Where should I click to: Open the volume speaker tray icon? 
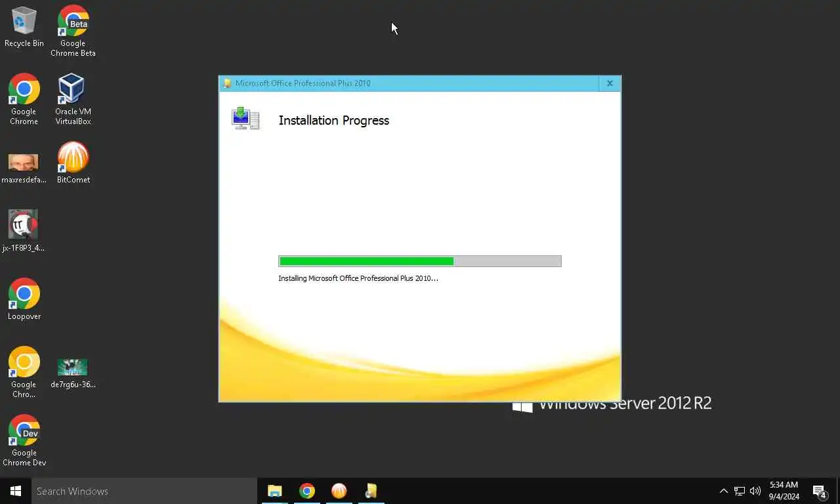tap(755, 491)
